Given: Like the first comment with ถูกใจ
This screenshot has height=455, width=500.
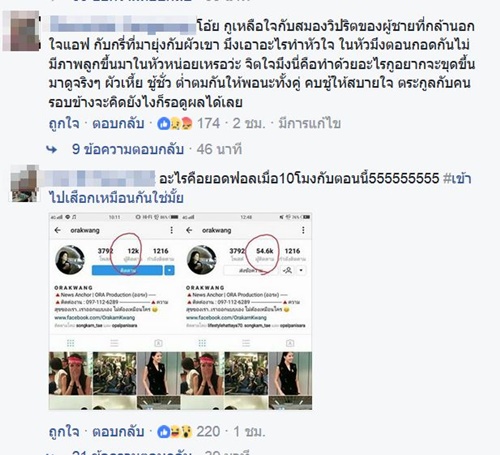Looking at the screenshot, I should click(64, 124).
